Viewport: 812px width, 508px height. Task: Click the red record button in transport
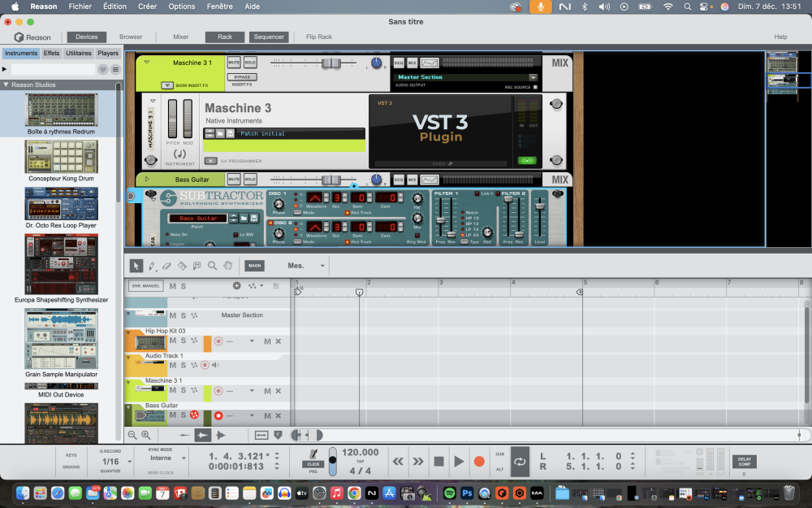[479, 461]
